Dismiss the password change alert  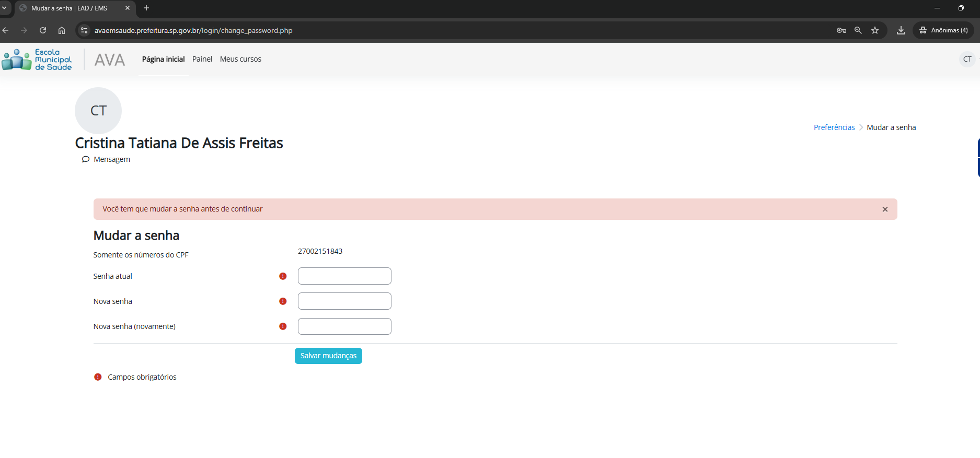pyautogui.click(x=885, y=209)
